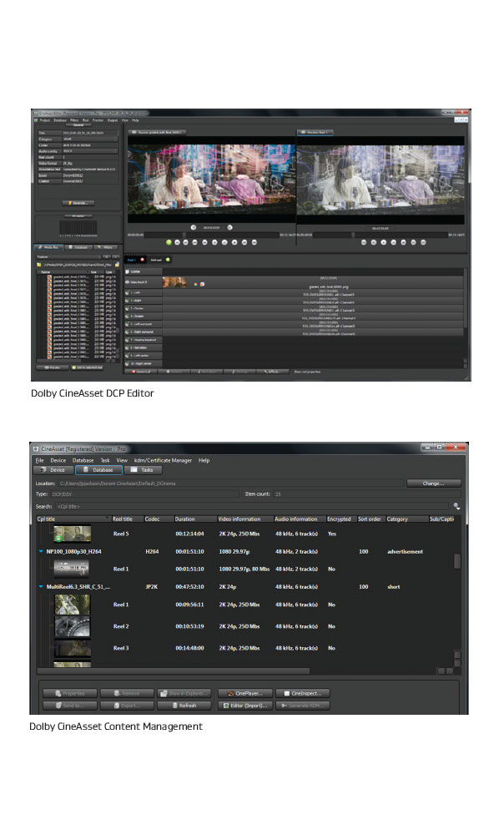This screenshot has height=820, width=504.
Task: Click the Search Cpl title input field
Action: coord(251,506)
